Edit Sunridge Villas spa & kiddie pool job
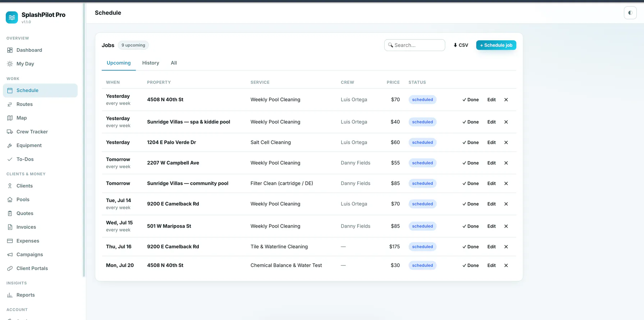The height and width of the screenshot is (320, 644). coord(491,122)
